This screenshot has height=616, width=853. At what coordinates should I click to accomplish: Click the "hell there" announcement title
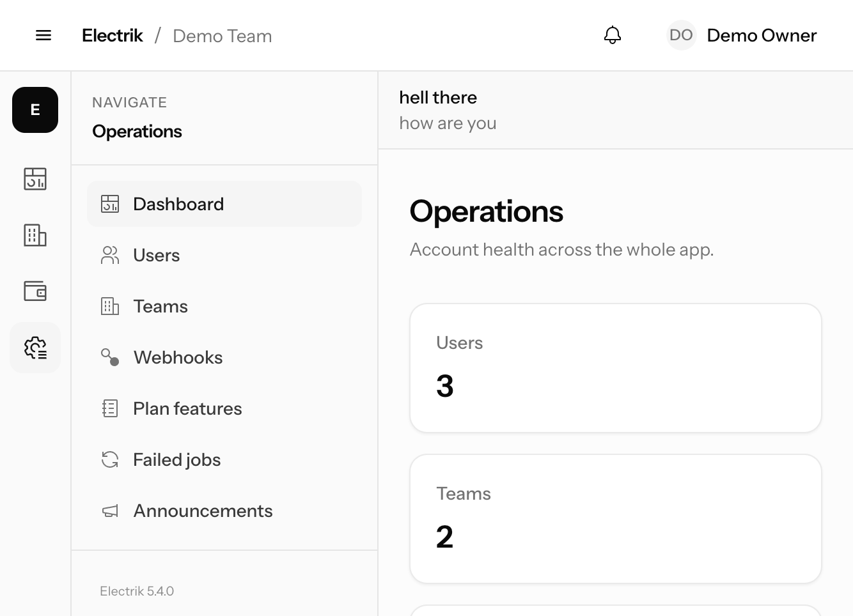[438, 97]
